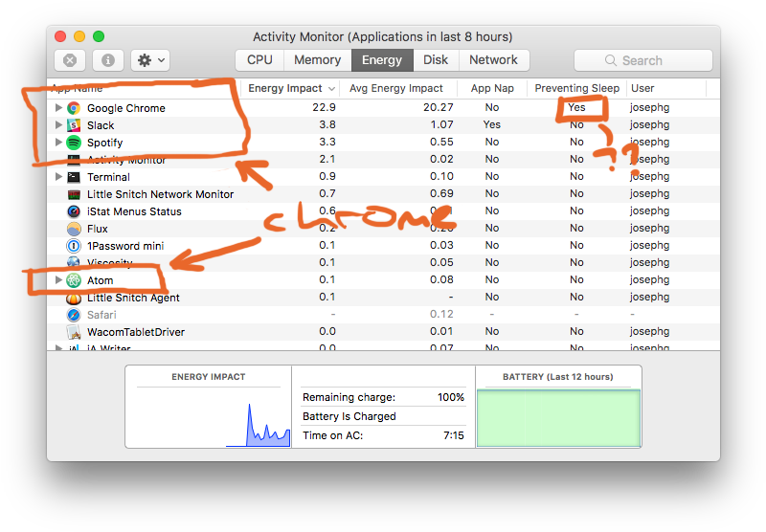Select the Atom row name
The height and width of the screenshot is (532, 766).
coord(101,280)
